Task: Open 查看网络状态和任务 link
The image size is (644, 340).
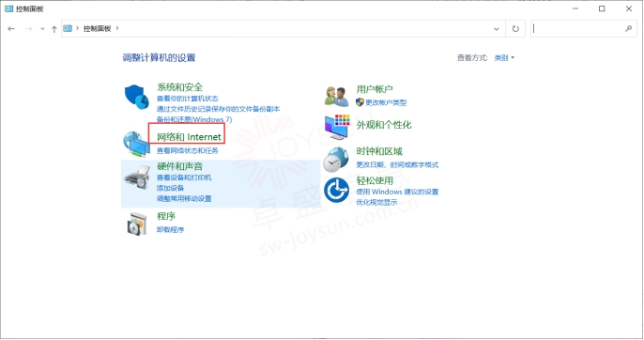Action: (x=188, y=151)
